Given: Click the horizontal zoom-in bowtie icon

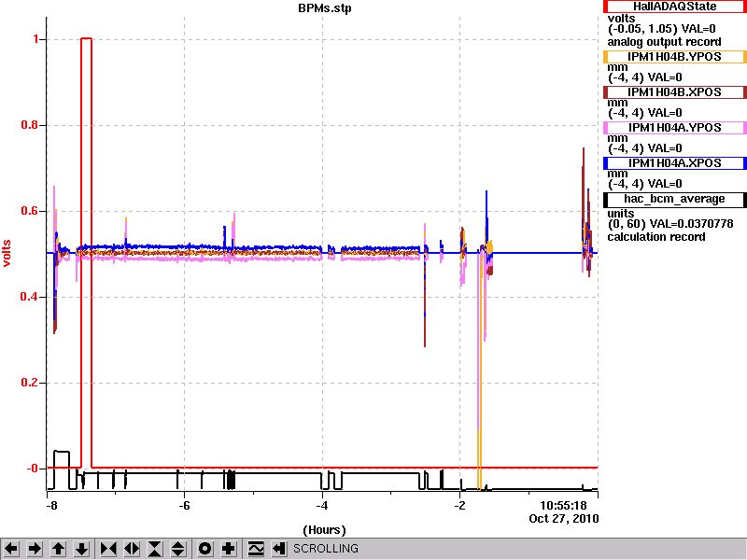Looking at the screenshot, I should coord(108,549).
